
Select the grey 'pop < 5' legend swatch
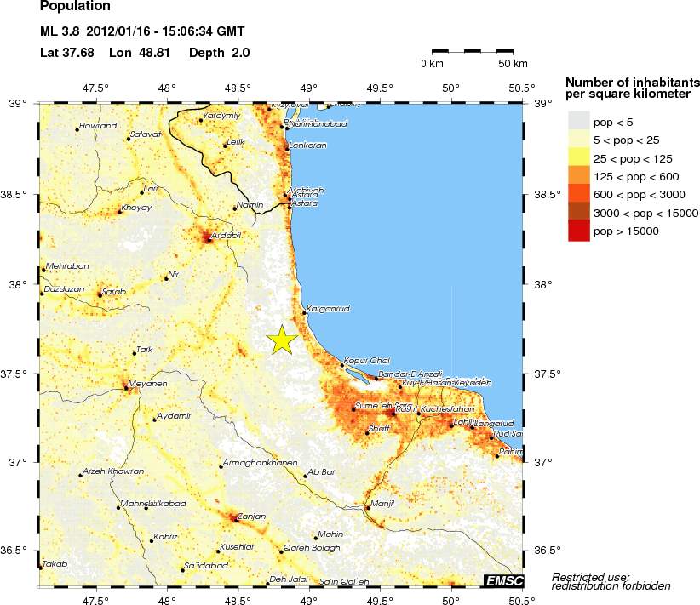coord(579,121)
